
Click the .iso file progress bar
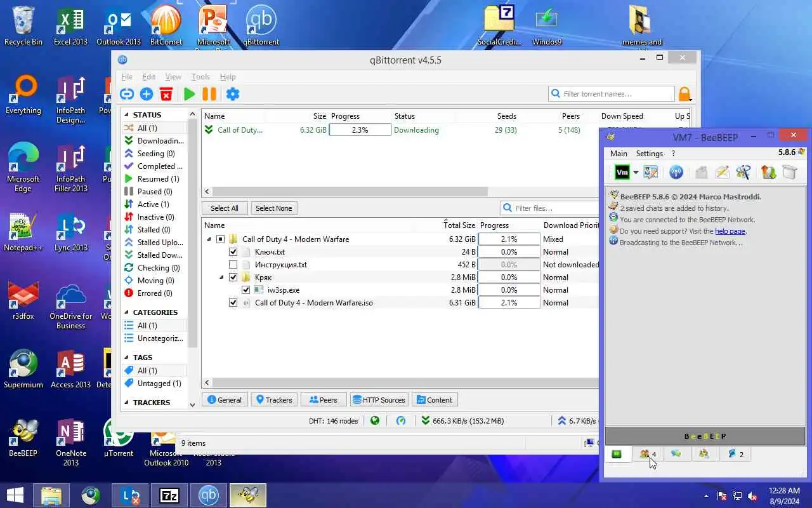509,303
